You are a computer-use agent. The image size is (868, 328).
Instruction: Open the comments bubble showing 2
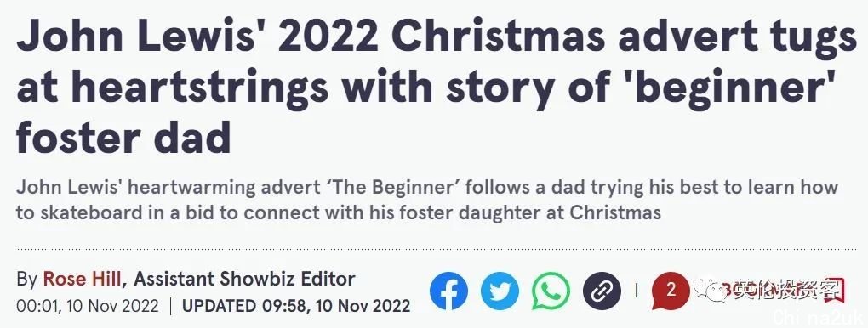[671, 291]
